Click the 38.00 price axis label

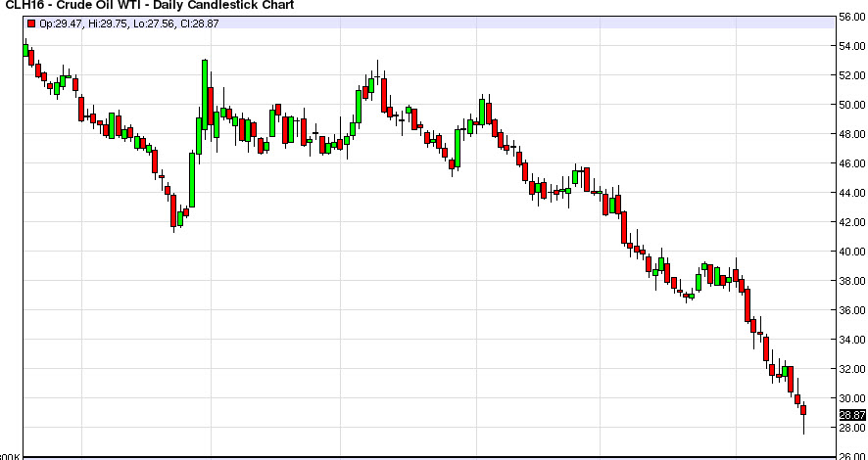[852, 281]
